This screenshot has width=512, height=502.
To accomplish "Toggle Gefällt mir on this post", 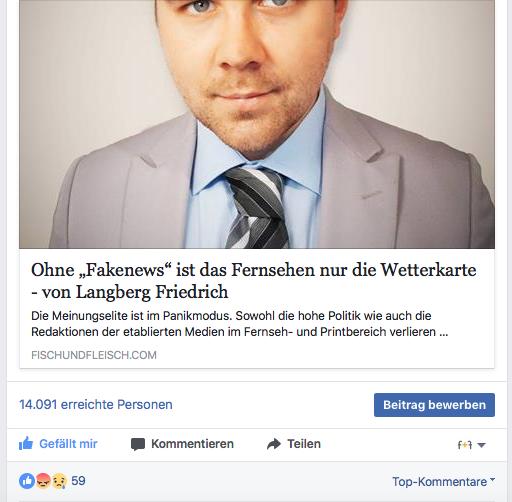I will pyautogui.click(x=58, y=444).
